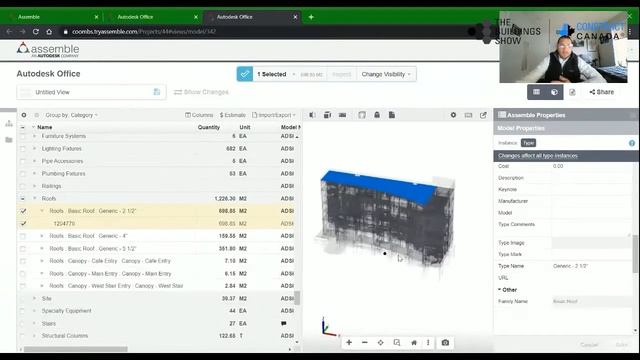The height and width of the screenshot is (360, 640).
Task: Zoom in the 3D model viewer
Action: click(x=349, y=342)
